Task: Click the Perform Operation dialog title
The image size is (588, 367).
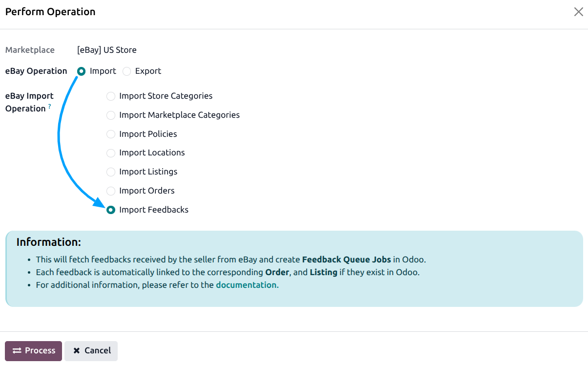Action: pyautogui.click(x=50, y=12)
